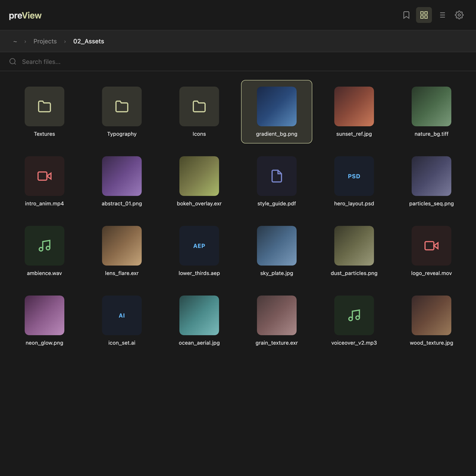Click the 'logo_reveal.mov' file name
476x476 pixels.
pyautogui.click(x=431, y=273)
